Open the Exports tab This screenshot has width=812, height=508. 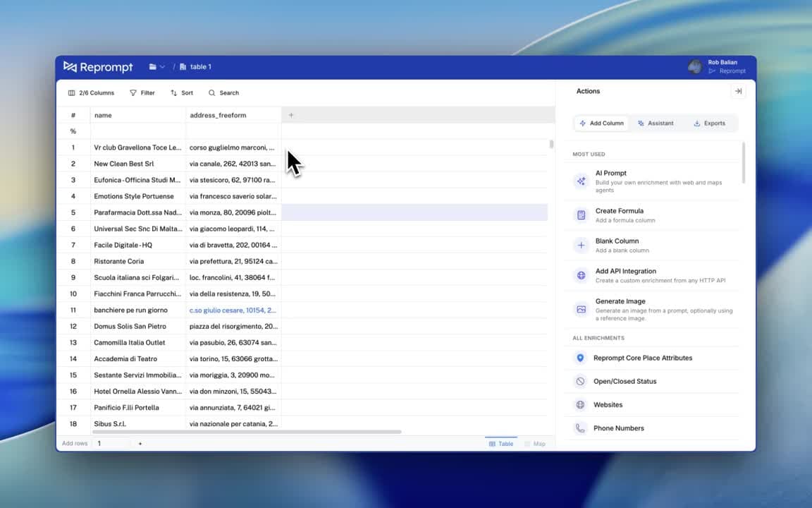pos(709,123)
